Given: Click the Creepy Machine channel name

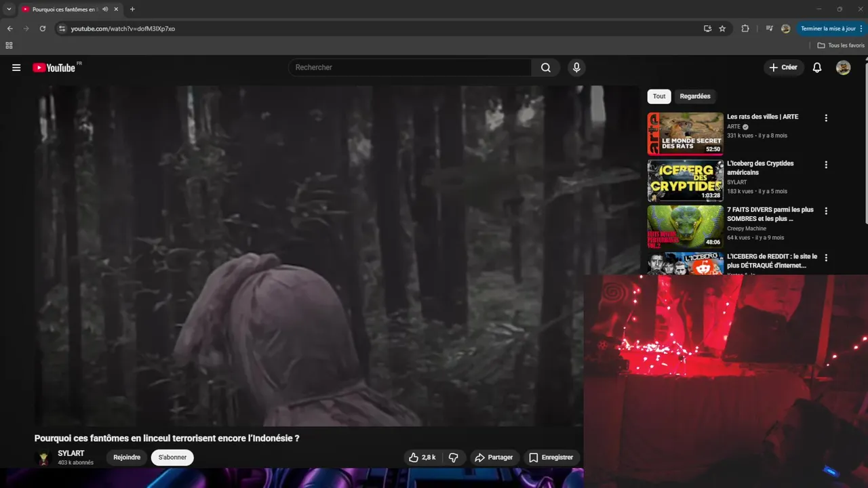Looking at the screenshot, I should (x=747, y=228).
